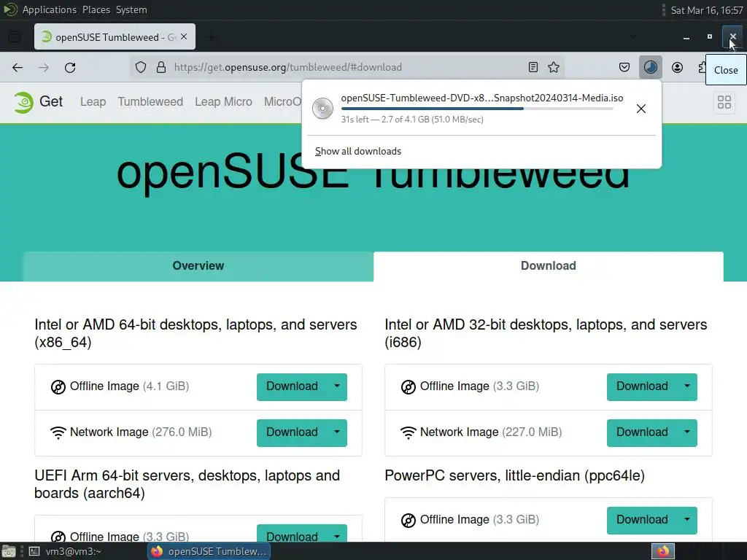The image size is (747, 560).
Task: Select the Download tab
Action: coord(549,266)
